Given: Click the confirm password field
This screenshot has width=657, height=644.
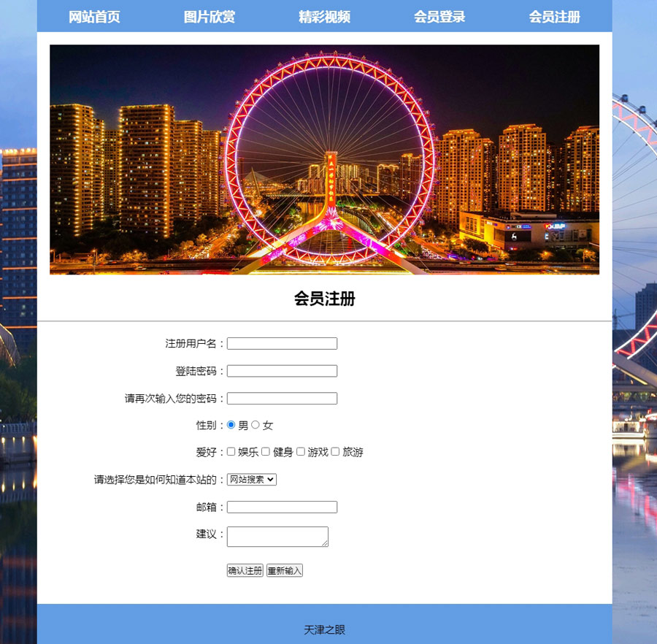Looking at the screenshot, I should [282, 398].
